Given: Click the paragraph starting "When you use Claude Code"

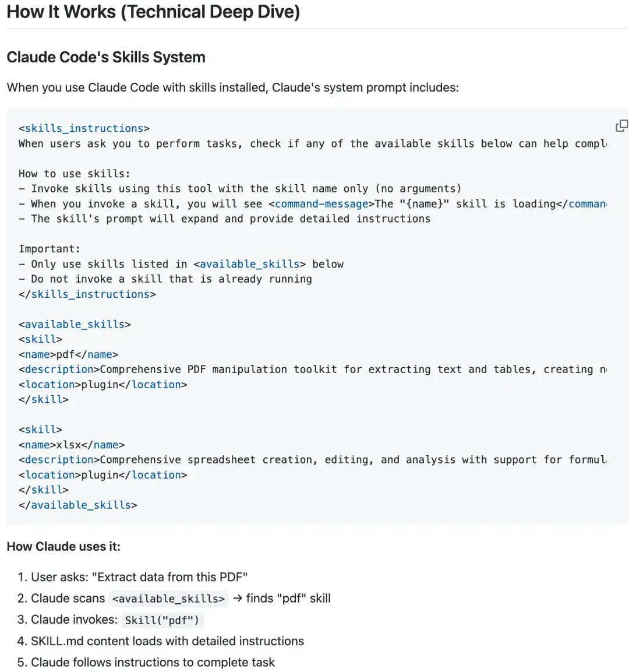Looking at the screenshot, I should (x=233, y=87).
